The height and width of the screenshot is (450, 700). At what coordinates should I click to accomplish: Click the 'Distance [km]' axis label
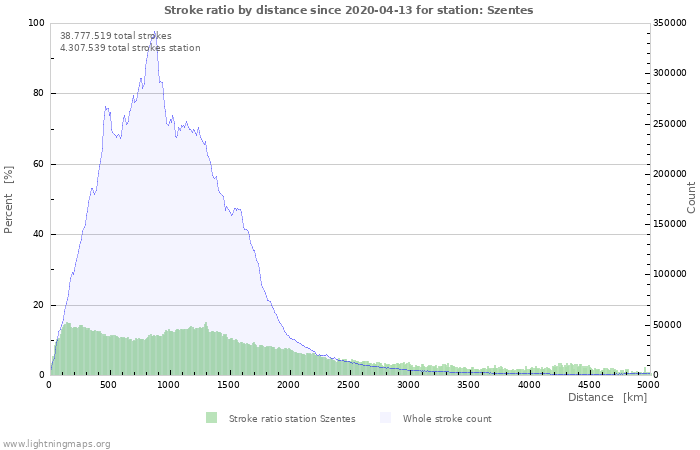pos(607,398)
